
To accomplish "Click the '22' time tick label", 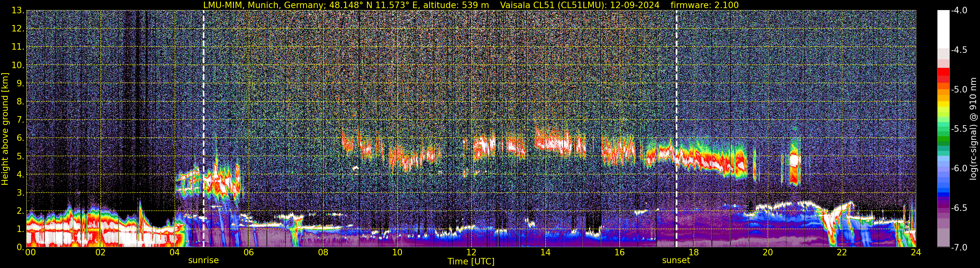I will [842, 252].
